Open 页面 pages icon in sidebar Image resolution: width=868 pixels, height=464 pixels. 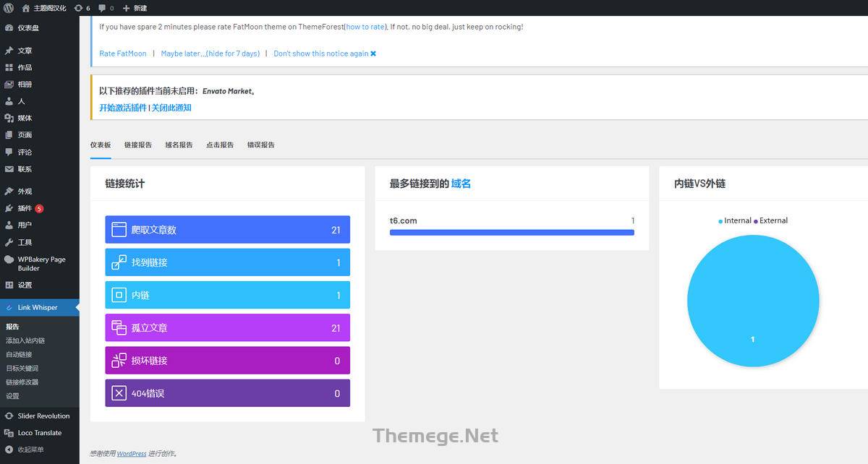pos(9,135)
